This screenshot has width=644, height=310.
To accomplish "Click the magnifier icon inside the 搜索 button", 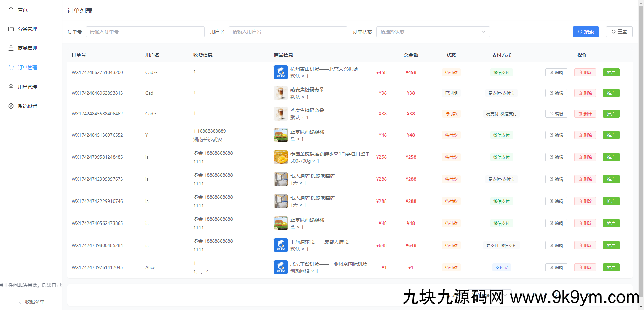I will [580, 31].
